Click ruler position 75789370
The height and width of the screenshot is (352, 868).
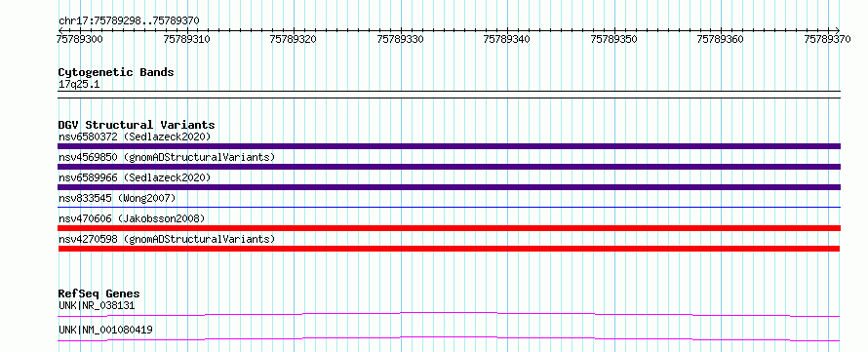[828, 39]
